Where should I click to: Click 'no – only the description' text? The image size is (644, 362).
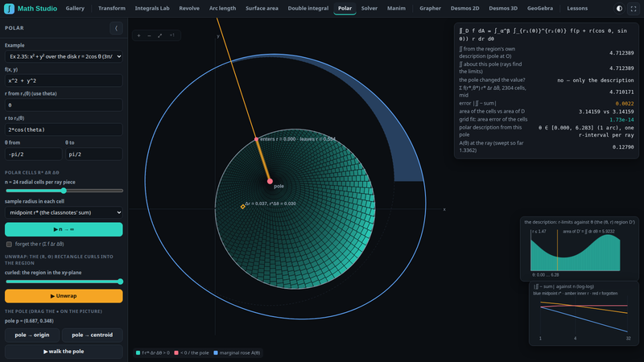(596, 80)
